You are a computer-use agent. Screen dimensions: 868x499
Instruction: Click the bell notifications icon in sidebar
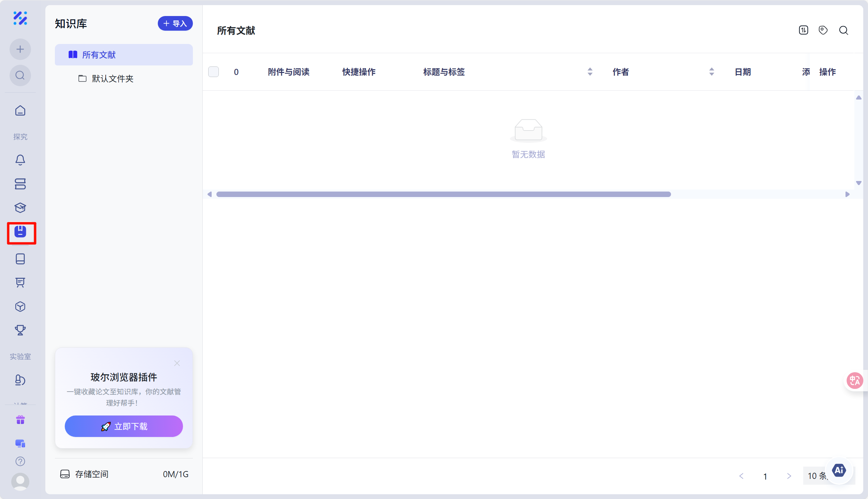(20, 160)
